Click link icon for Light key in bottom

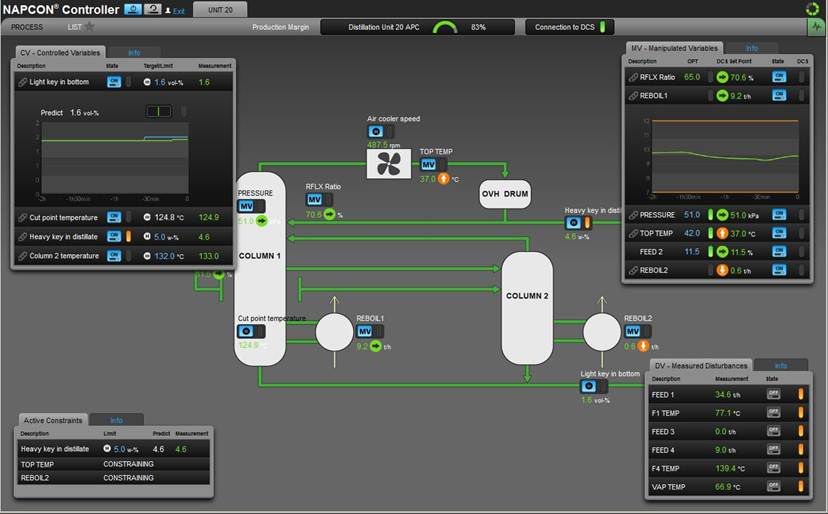22,82
